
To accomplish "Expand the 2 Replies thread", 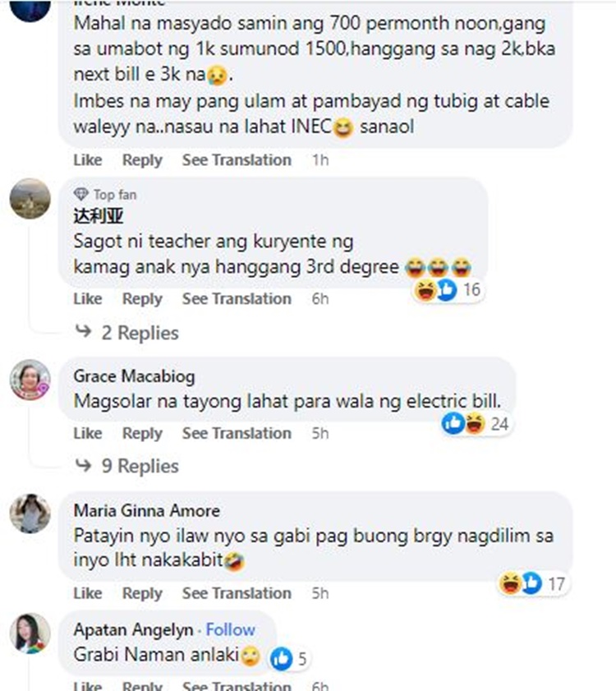I will click(127, 332).
